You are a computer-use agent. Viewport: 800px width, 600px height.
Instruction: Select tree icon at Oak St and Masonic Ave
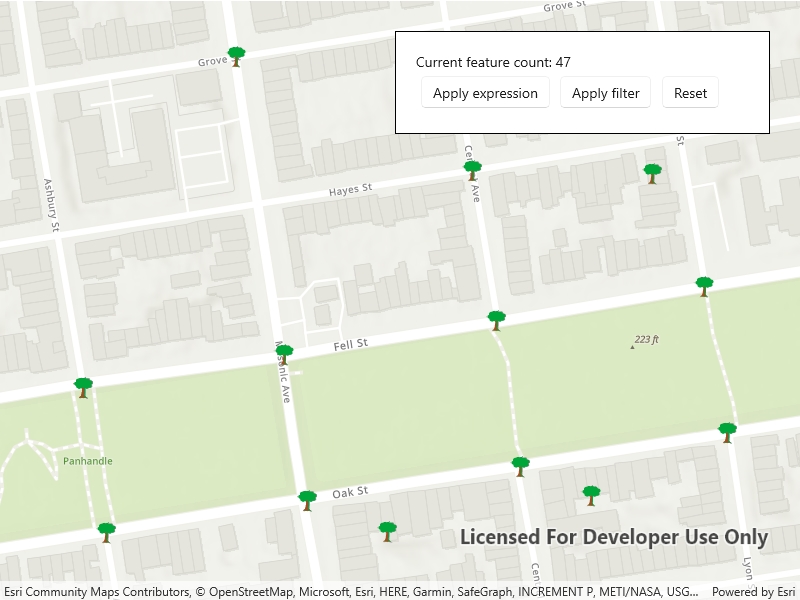tap(307, 501)
